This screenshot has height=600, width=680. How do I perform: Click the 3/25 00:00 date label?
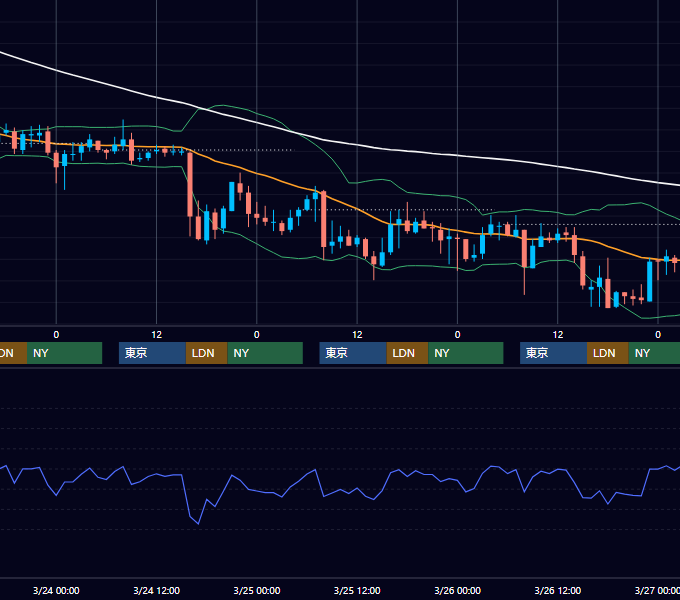pyautogui.click(x=257, y=590)
